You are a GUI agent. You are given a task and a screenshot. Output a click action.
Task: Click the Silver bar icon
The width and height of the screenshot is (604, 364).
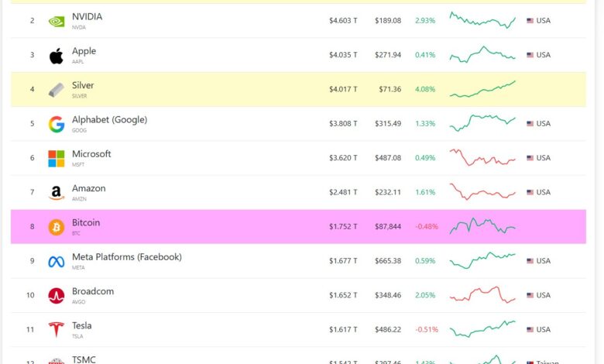click(56, 90)
